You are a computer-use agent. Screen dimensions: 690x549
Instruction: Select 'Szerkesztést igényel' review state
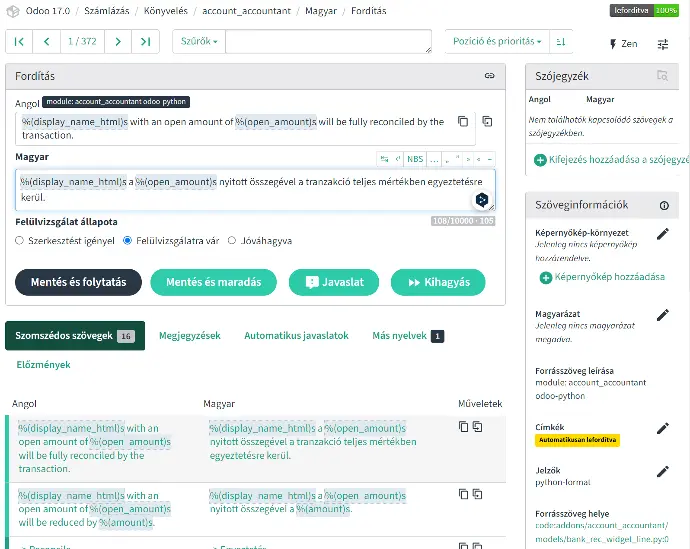pos(19,241)
